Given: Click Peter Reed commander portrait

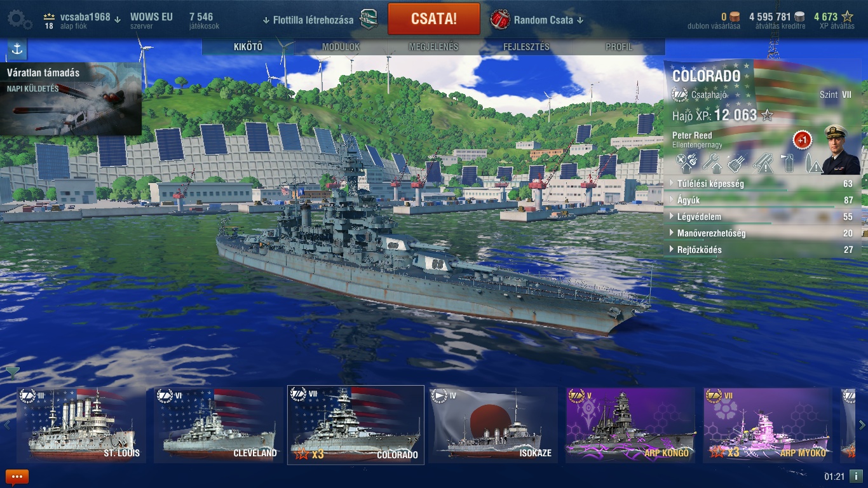Looking at the screenshot, I should [x=841, y=150].
